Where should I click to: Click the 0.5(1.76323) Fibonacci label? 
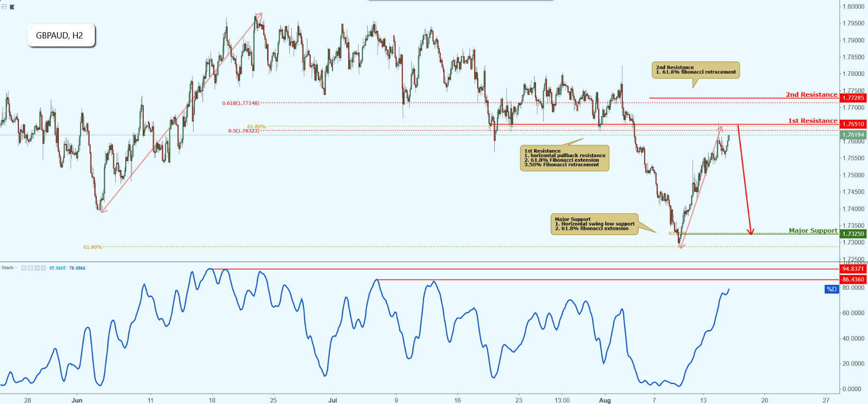click(x=244, y=131)
